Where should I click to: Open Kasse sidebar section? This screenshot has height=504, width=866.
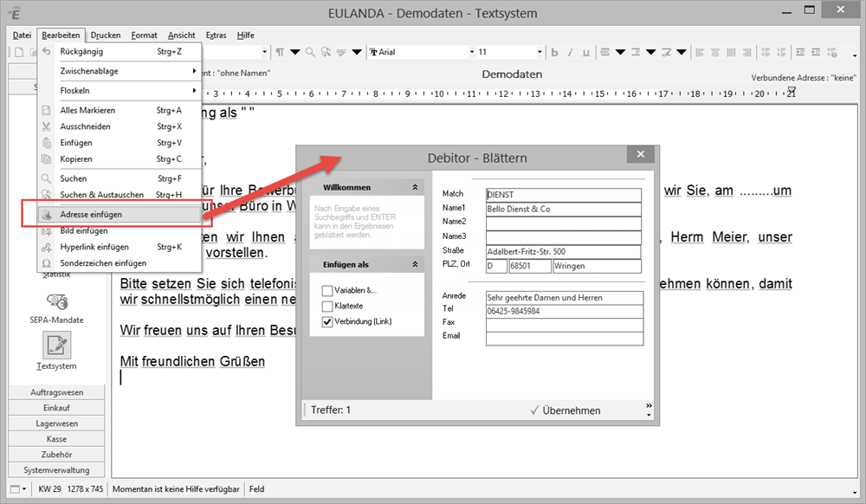57,439
